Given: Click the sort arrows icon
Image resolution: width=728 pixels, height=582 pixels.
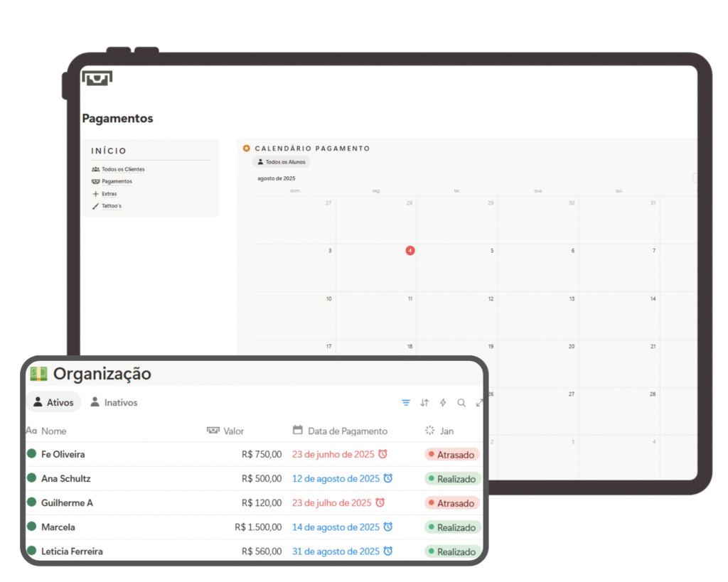Looking at the screenshot, I should [x=424, y=403].
